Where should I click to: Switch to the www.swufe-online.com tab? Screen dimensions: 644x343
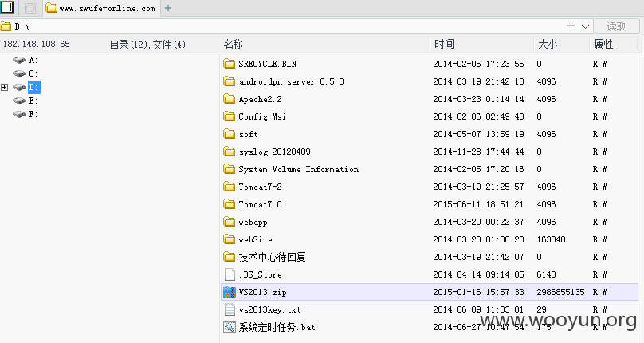[x=100, y=8]
